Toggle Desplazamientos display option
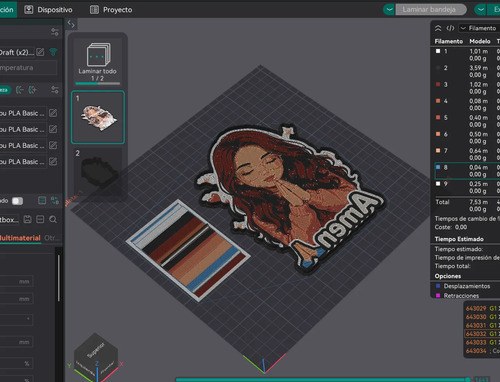The width and height of the screenshot is (500, 382). (438, 286)
